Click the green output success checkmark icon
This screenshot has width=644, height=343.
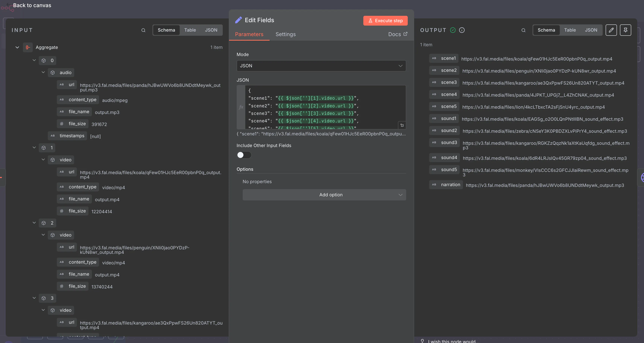click(x=453, y=30)
